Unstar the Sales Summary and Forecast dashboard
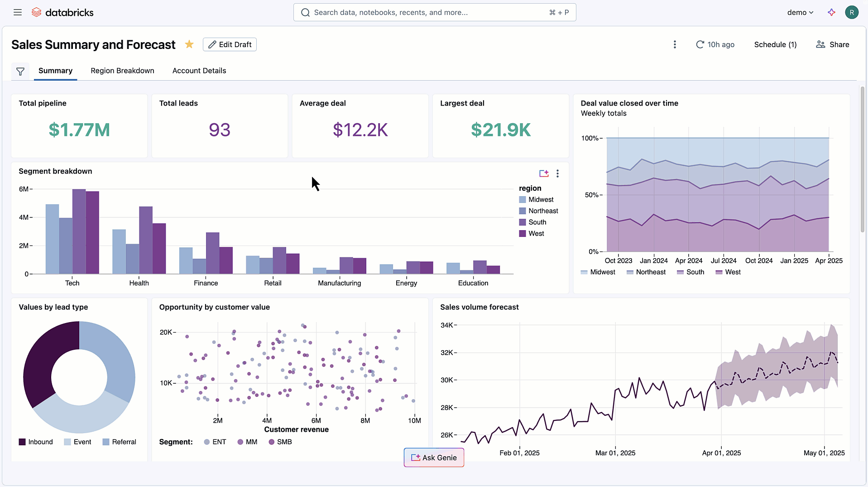Screen dimensions: 868x487 (x=189, y=44)
